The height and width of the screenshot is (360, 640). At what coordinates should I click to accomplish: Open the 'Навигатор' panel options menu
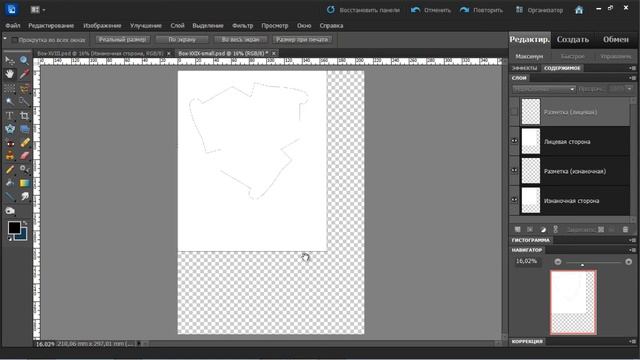tap(632, 250)
